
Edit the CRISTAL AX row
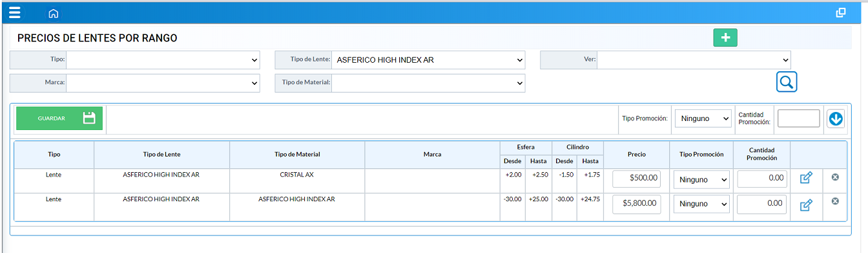coord(806,178)
